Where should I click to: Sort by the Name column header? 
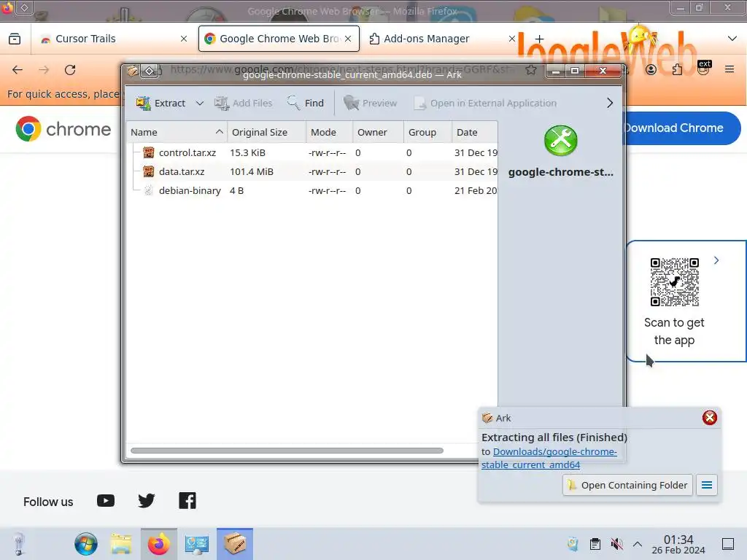[x=177, y=132]
